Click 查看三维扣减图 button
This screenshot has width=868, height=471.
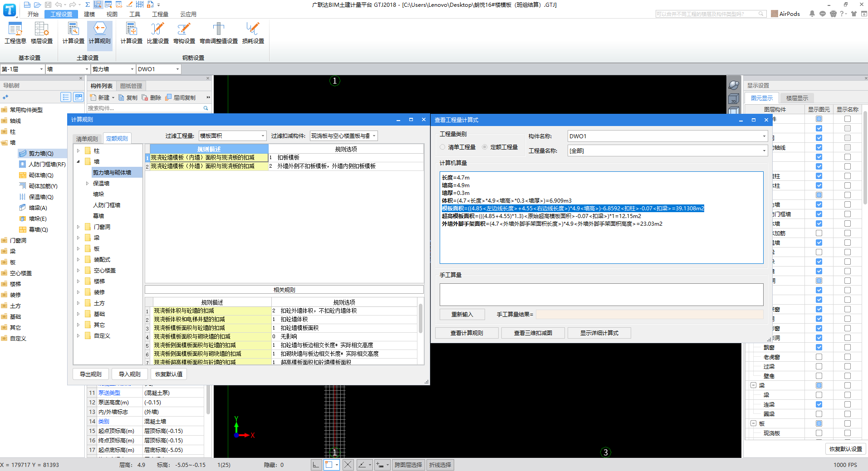(533, 333)
